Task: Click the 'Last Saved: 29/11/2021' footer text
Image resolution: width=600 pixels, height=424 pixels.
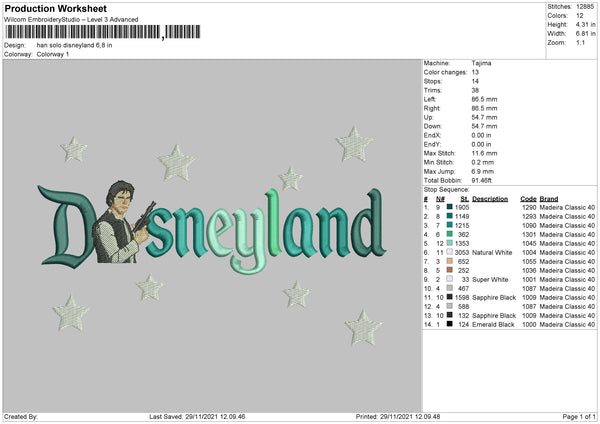Action: pos(197,417)
